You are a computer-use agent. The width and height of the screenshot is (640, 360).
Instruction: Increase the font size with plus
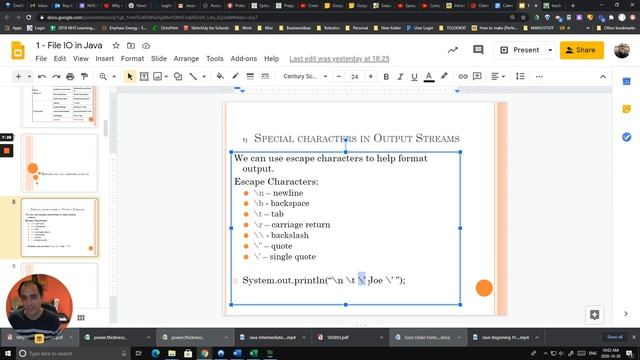pyautogui.click(x=371, y=76)
